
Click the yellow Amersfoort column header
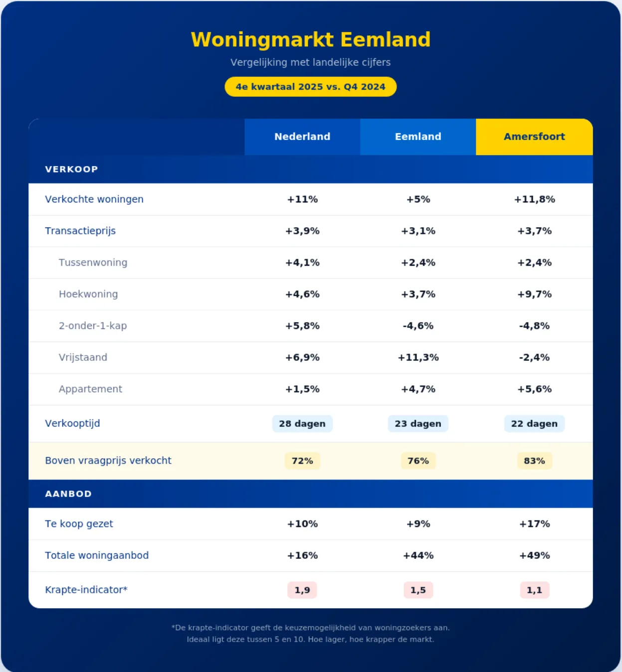click(x=534, y=137)
